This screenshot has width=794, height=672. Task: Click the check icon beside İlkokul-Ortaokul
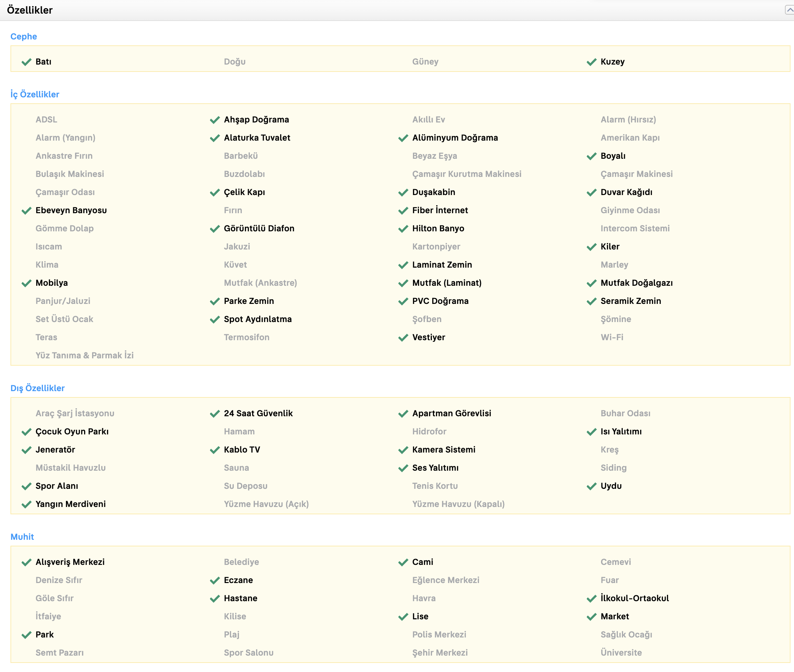tap(591, 598)
